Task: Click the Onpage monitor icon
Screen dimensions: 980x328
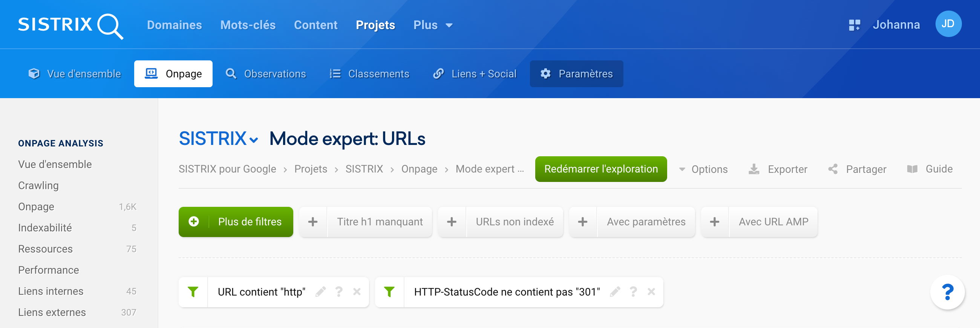Action: (151, 74)
